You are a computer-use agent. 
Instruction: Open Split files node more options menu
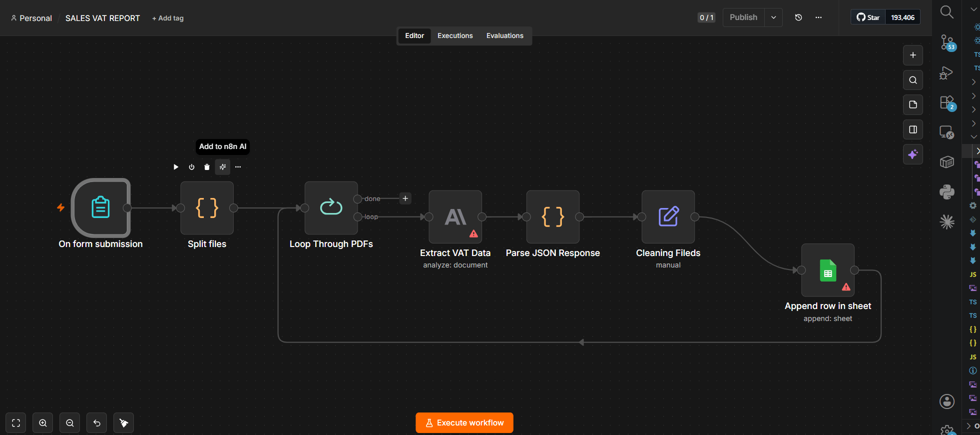pos(238,167)
